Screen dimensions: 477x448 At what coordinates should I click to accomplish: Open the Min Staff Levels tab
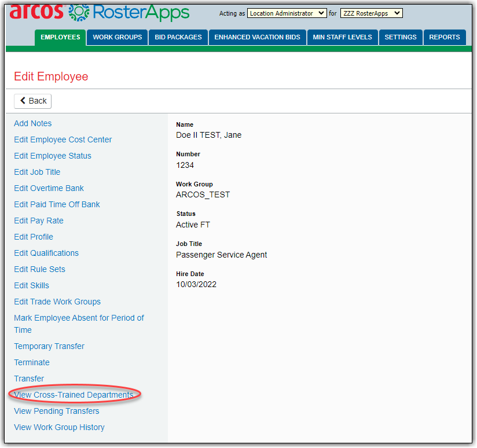[343, 37]
